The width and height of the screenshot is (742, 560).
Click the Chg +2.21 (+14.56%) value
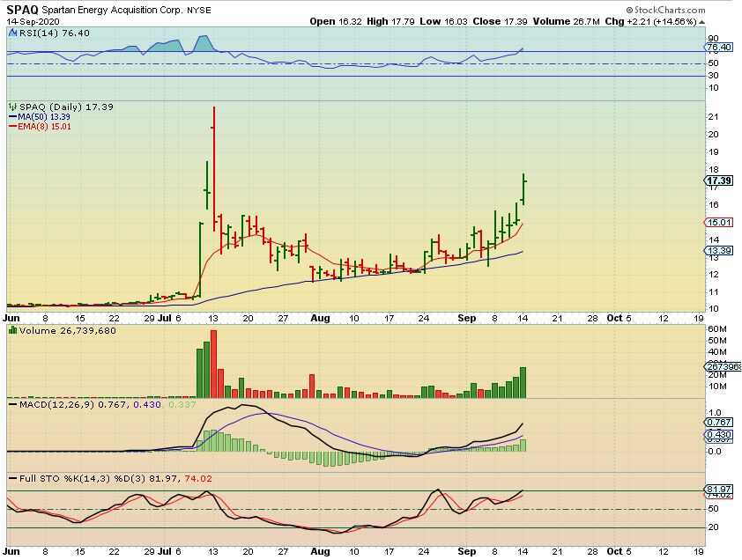[x=650, y=21]
